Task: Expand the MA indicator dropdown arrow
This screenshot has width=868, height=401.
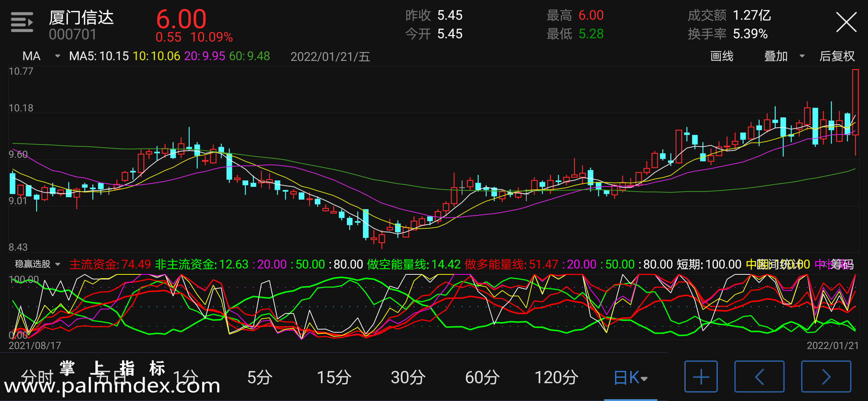Action: pyautogui.click(x=57, y=56)
